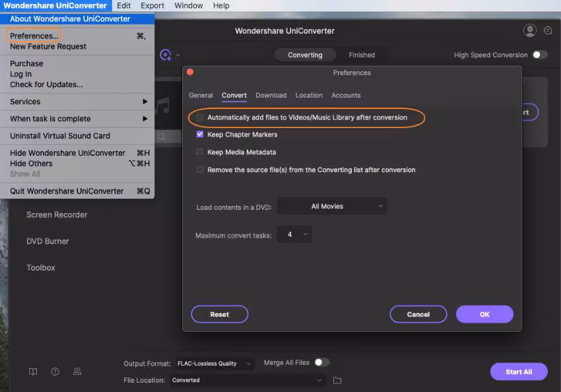Choose Uninstall Virtual Sound Card
Screen dimensions: 561x392
pos(77,136)
